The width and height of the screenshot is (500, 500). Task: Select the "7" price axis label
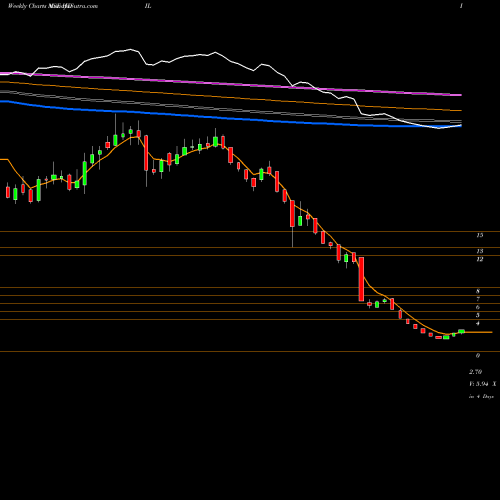(478, 299)
